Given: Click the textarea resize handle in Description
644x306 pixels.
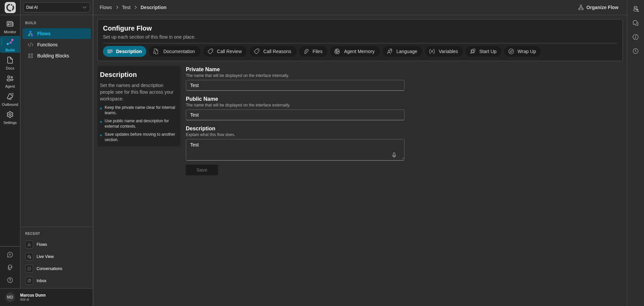Looking at the screenshot, I should (x=402, y=159).
